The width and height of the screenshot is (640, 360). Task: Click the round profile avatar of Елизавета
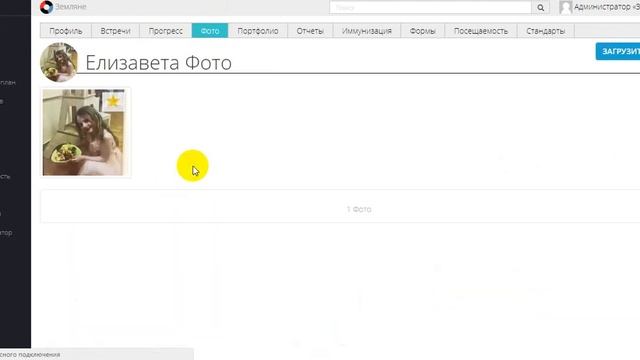pos(59,62)
